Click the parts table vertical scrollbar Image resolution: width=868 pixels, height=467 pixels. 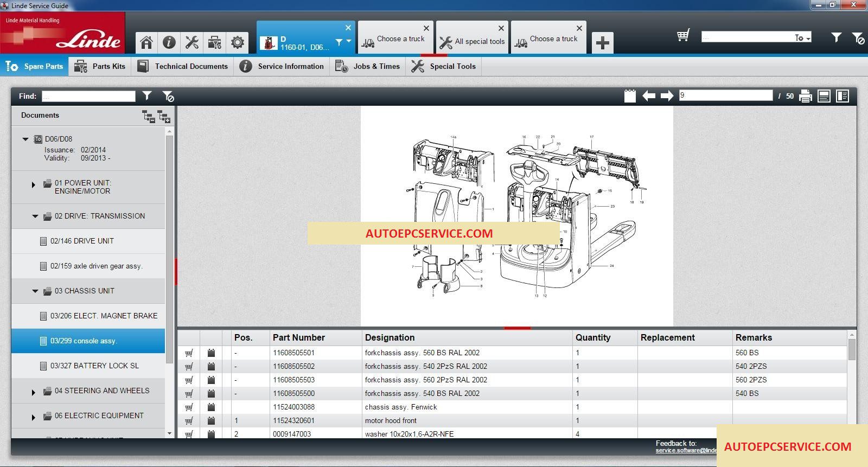(x=852, y=349)
